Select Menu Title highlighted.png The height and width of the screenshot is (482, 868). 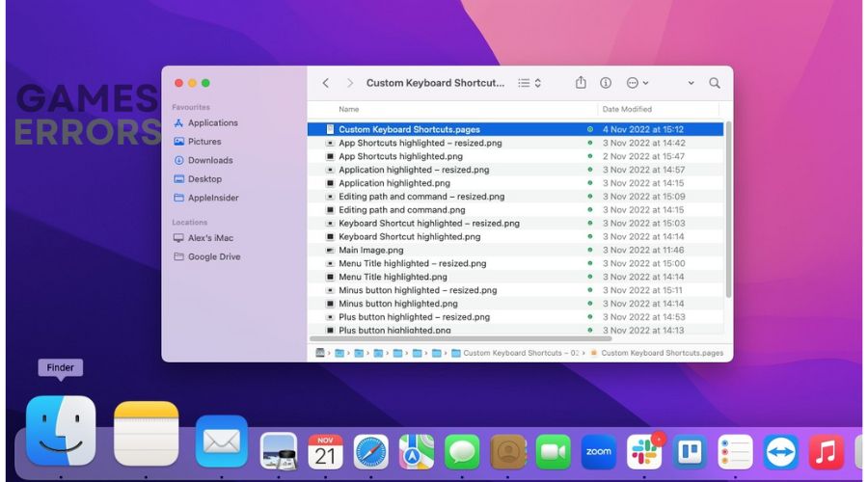coord(515,277)
